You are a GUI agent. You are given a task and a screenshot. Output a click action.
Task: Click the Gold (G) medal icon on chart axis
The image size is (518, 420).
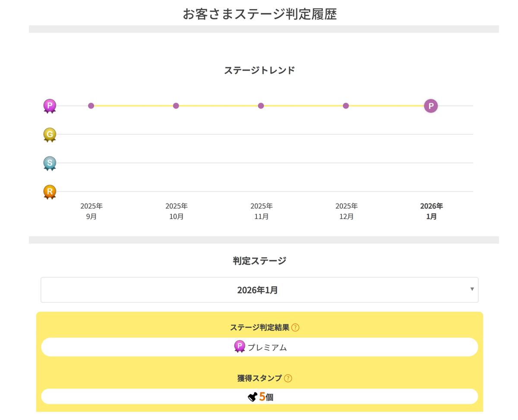pos(50,135)
